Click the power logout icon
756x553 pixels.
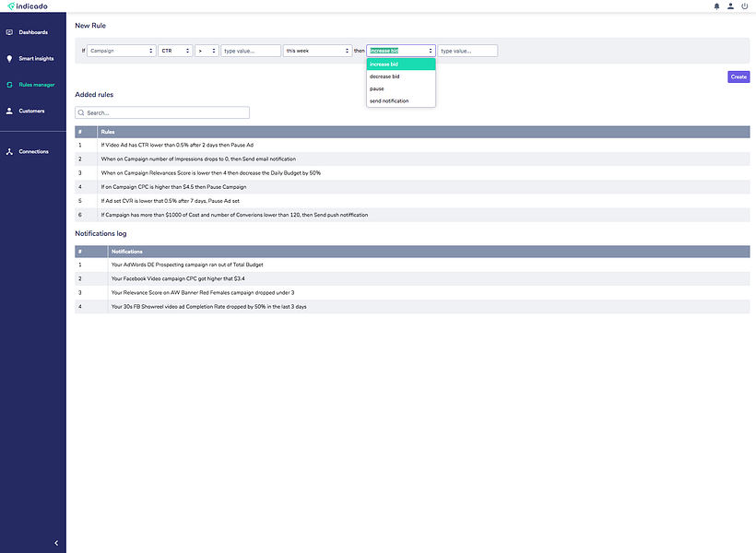click(x=744, y=6)
